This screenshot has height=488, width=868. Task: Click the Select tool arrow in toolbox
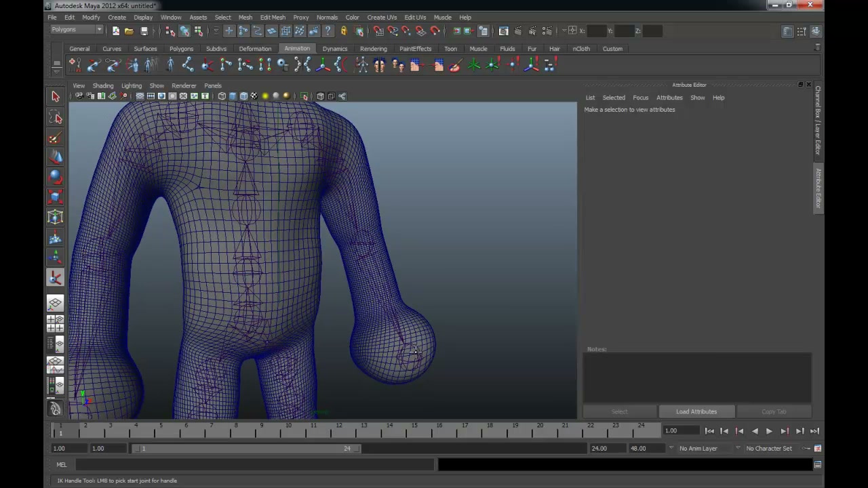tap(56, 96)
